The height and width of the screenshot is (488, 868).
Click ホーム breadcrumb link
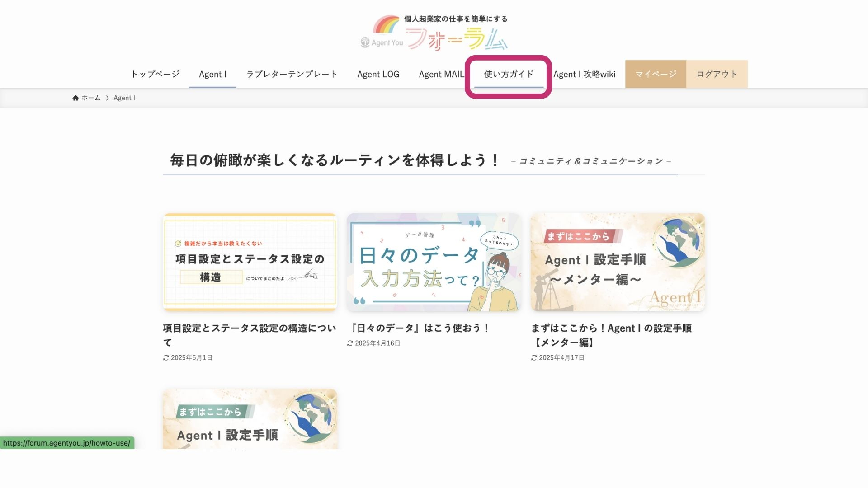tap(91, 98)
